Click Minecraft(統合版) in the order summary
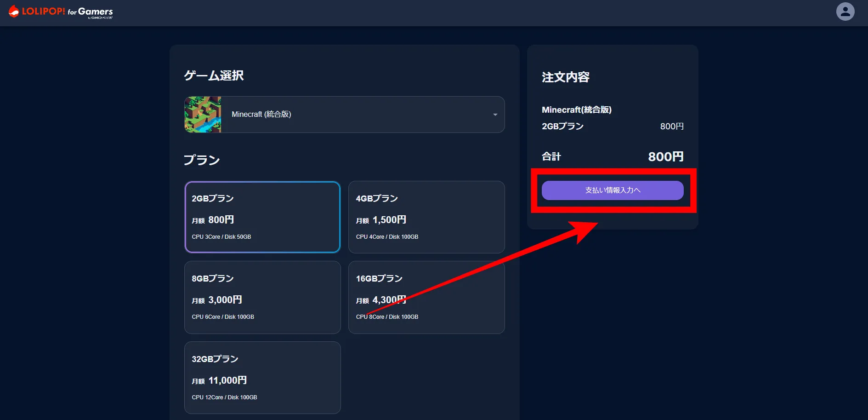Screen dimensions: 868x420 pyautogui.click(x=576, y=110)
